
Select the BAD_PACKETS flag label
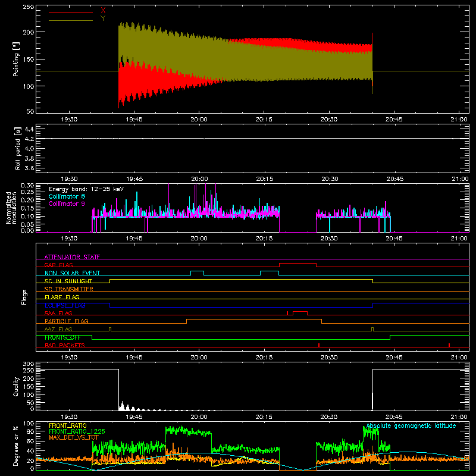point(65,345)
